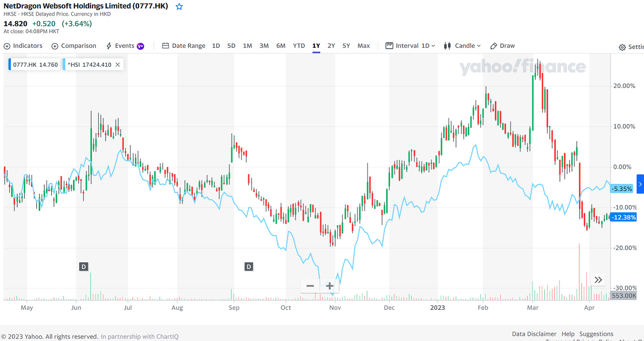Click the 553.00K volume label
The image size is (644, 341).
[624, 296]
